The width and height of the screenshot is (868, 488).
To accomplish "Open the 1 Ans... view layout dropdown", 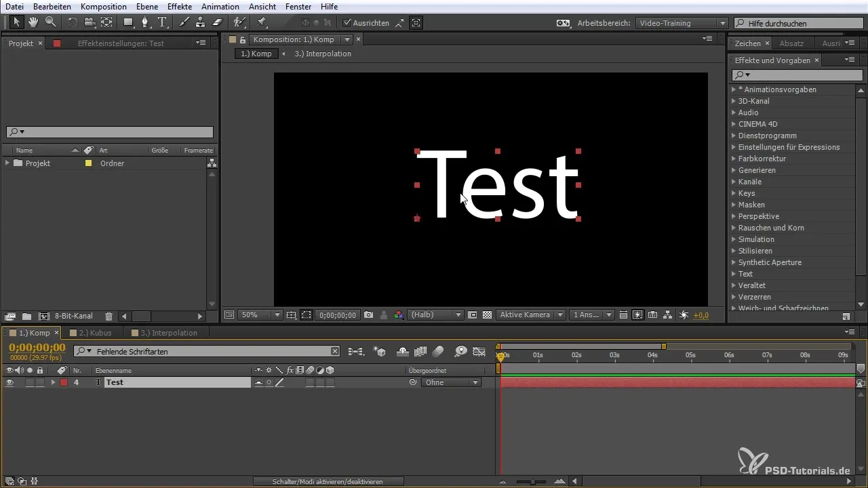I will point(592,315).
